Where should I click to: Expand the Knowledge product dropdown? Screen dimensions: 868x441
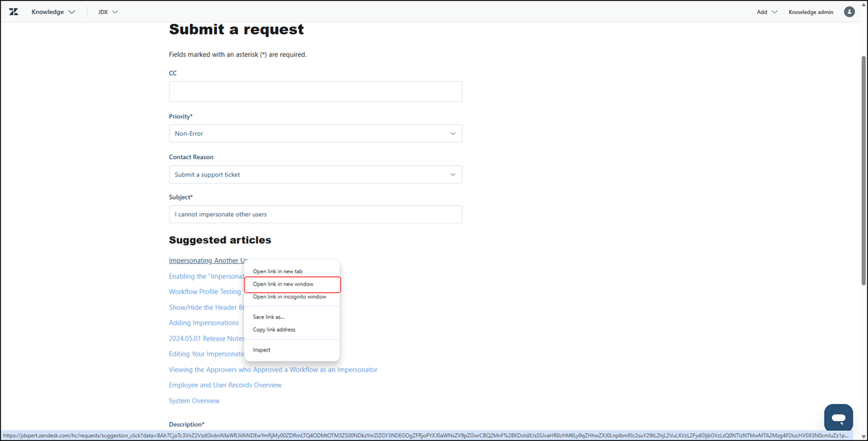pyautogui.click(x=54, y=12)
